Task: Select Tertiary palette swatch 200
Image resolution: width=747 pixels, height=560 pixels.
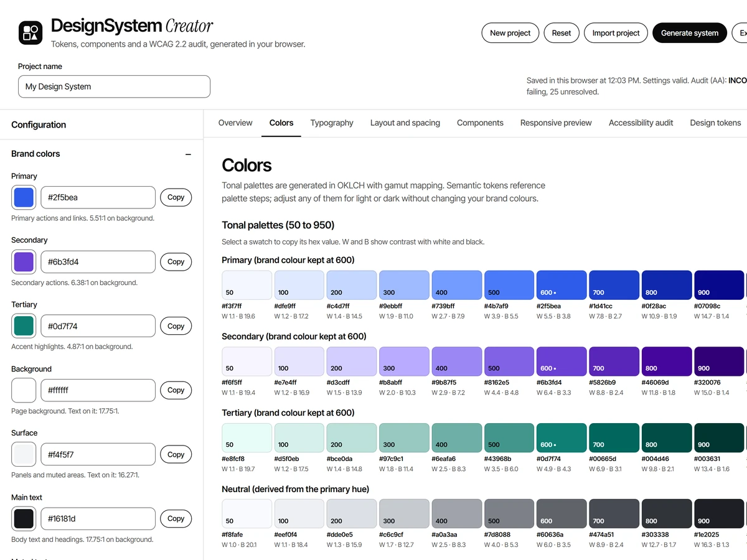Action: coord(352,438)
